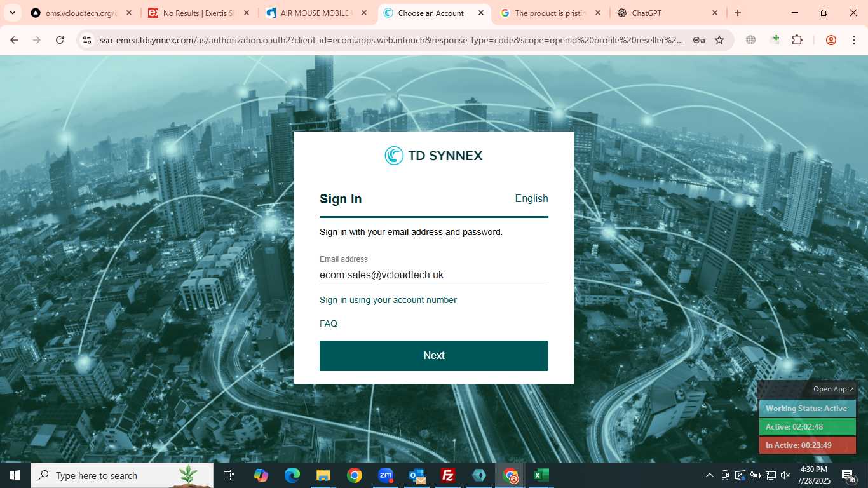
Task: Open Outlook from the taskbar
Action: pos(417,475)
